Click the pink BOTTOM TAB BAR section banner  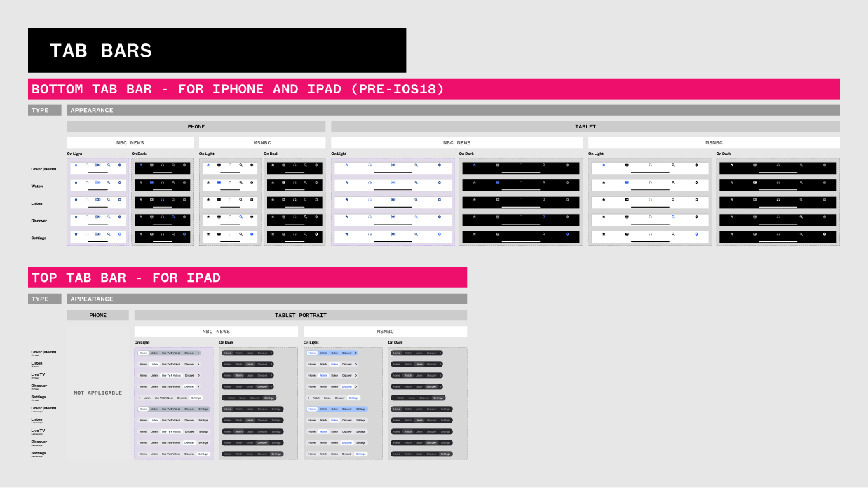tap(433, 89)
